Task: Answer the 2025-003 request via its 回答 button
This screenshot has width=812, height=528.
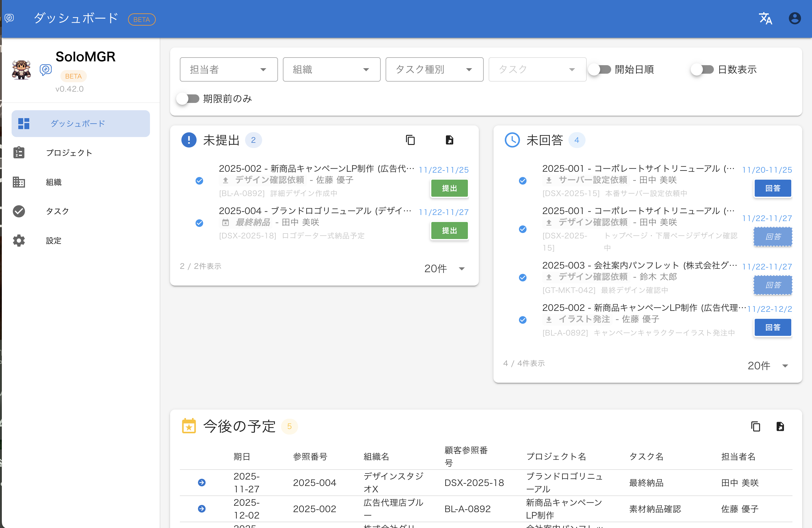Action: point(773,285)
